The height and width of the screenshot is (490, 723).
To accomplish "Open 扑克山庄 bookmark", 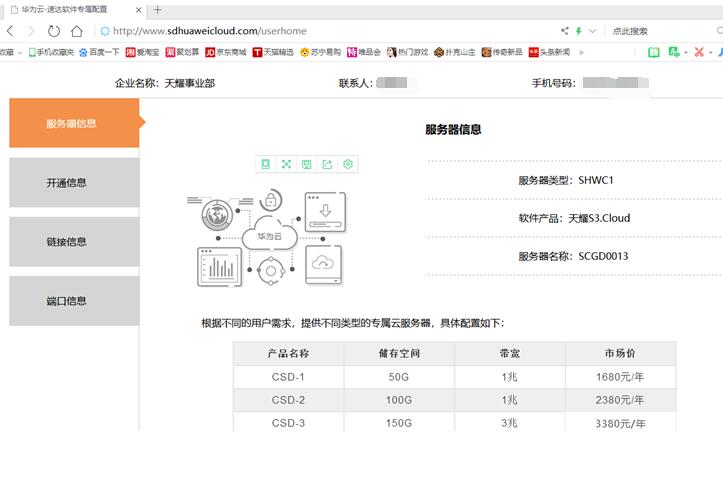I will point(455,52).
